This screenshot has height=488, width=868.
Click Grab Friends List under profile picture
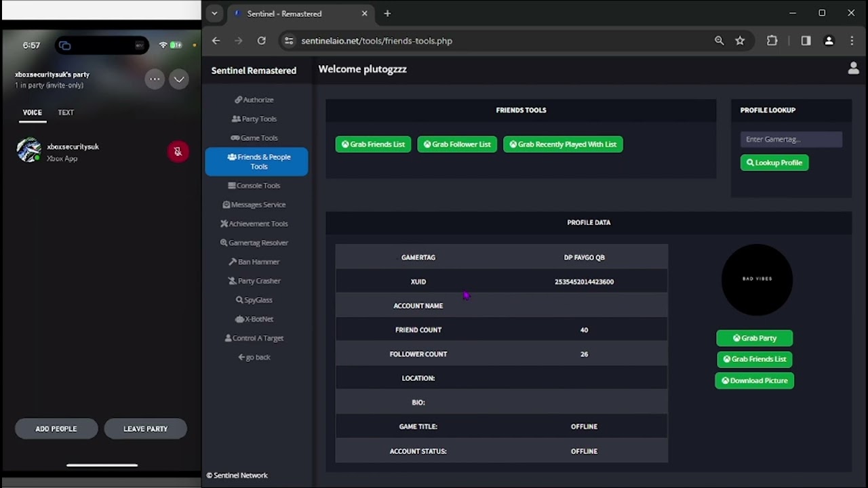coord(755,359)
